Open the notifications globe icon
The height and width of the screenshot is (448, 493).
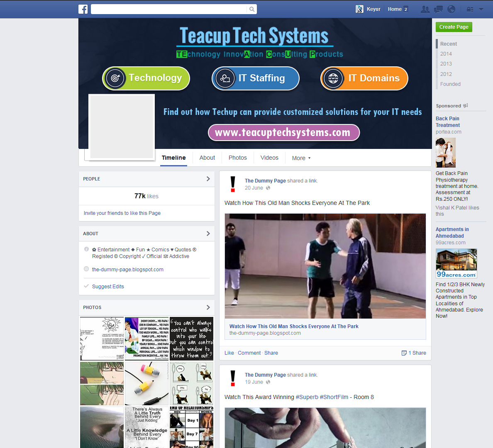tap(452, 9)
